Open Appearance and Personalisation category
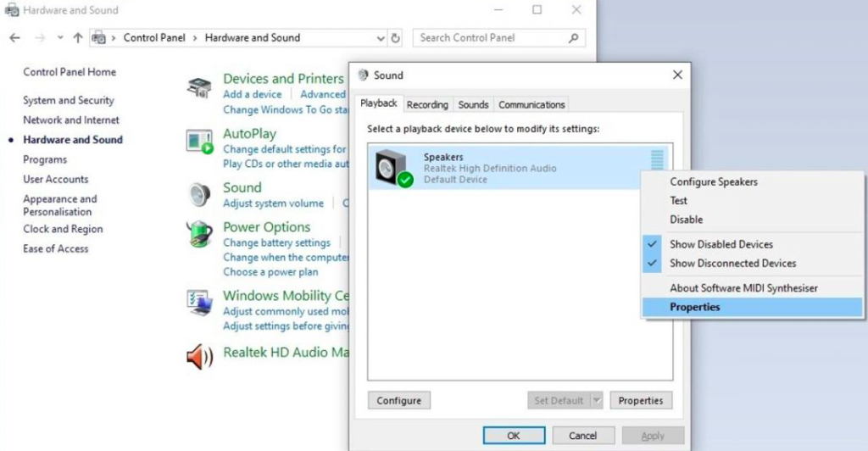 (60, 205)
